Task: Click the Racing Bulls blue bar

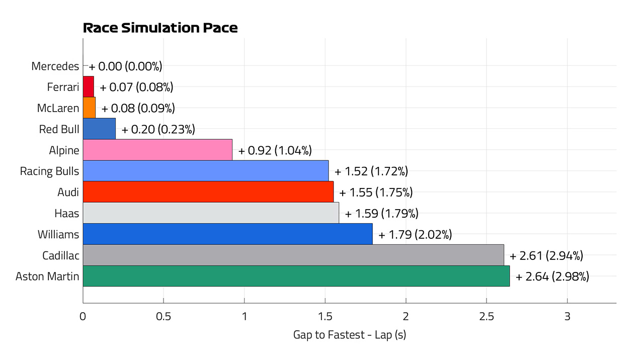Action: point(206,171)
